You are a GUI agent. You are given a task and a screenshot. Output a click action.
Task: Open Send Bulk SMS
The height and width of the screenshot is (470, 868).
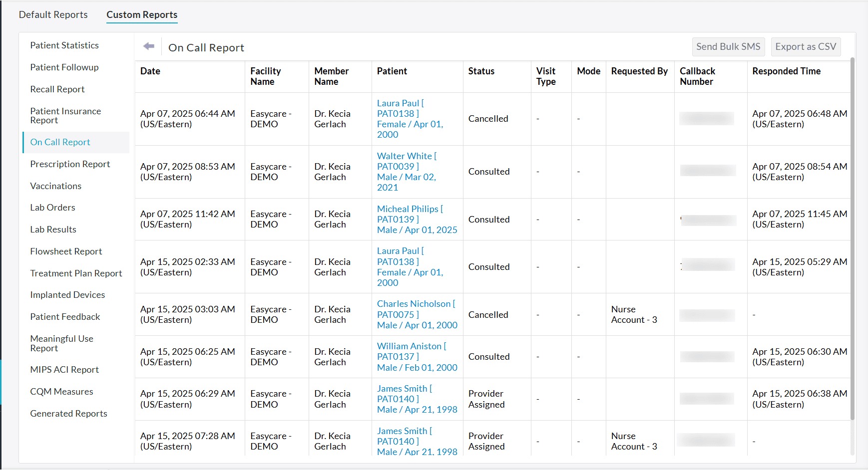coord(728,46)
